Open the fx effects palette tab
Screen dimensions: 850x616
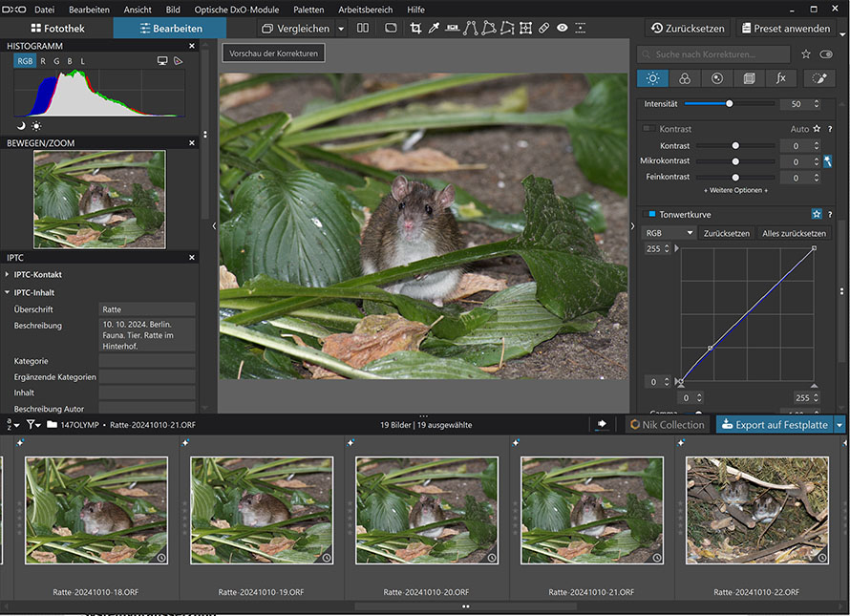[x=780, y=78]
